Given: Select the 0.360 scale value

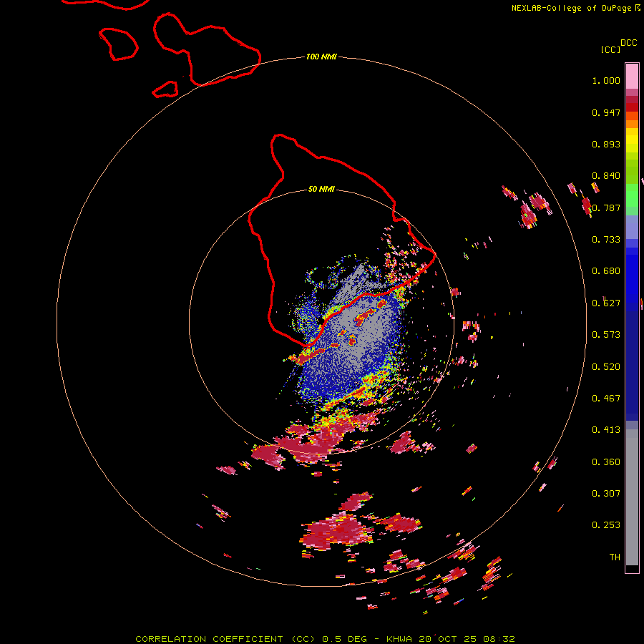Looking at the screenshot, I should click(x=606, y=462).
